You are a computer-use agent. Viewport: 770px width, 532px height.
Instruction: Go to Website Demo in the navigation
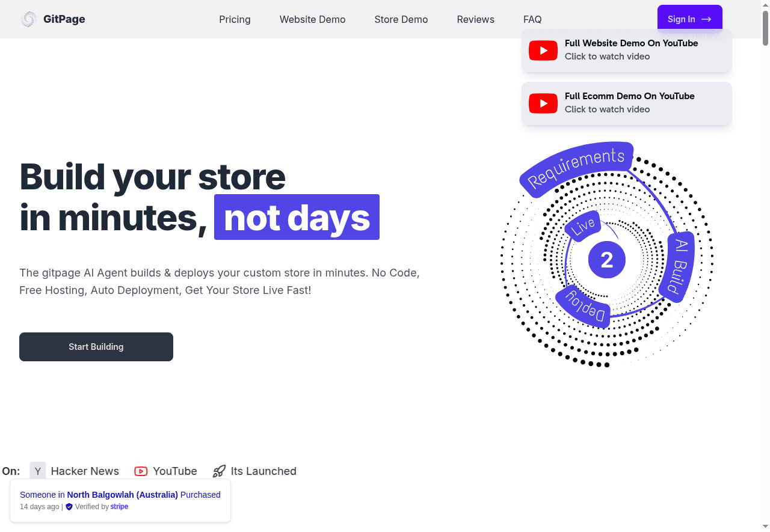click(312, 19)
